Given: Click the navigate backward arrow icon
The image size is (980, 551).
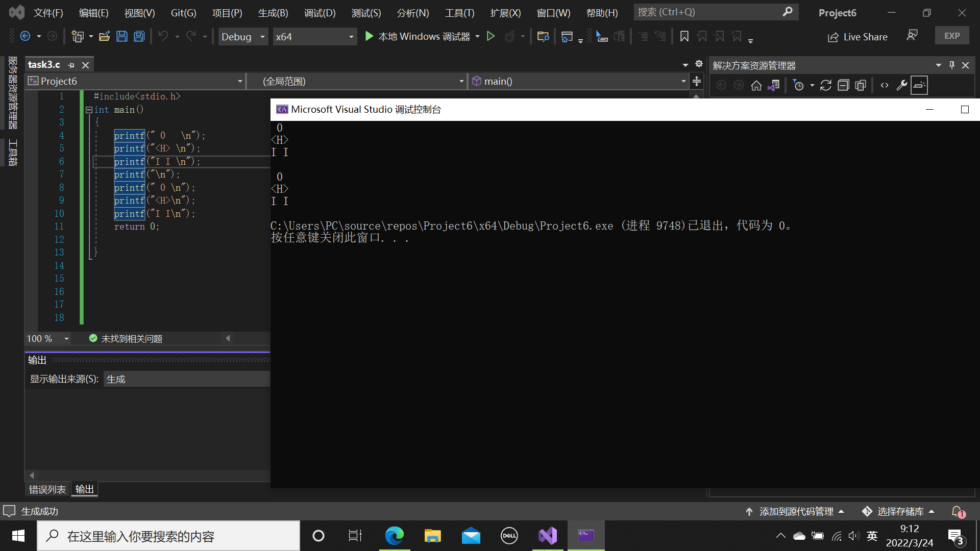Looking at the screenshot, I should (25, 36).
